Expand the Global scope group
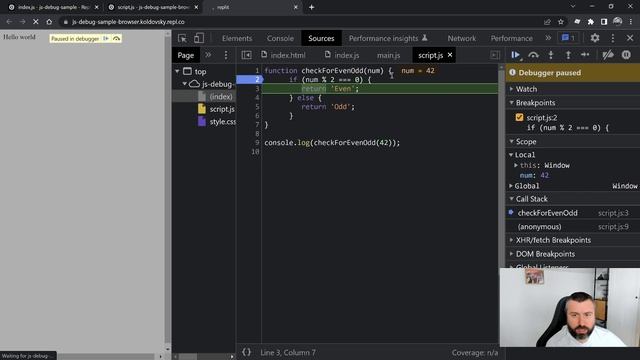The image size is (640, 360). tap(527, 186)
